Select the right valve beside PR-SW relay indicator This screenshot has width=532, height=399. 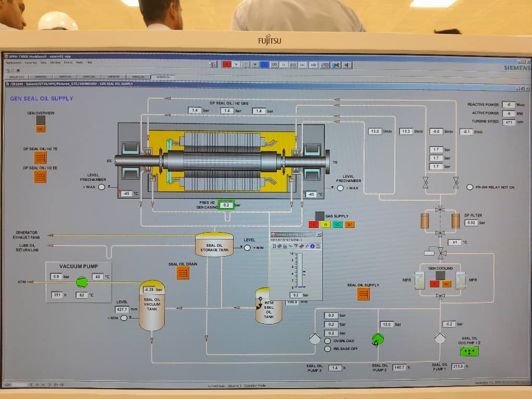coord(456,183)
